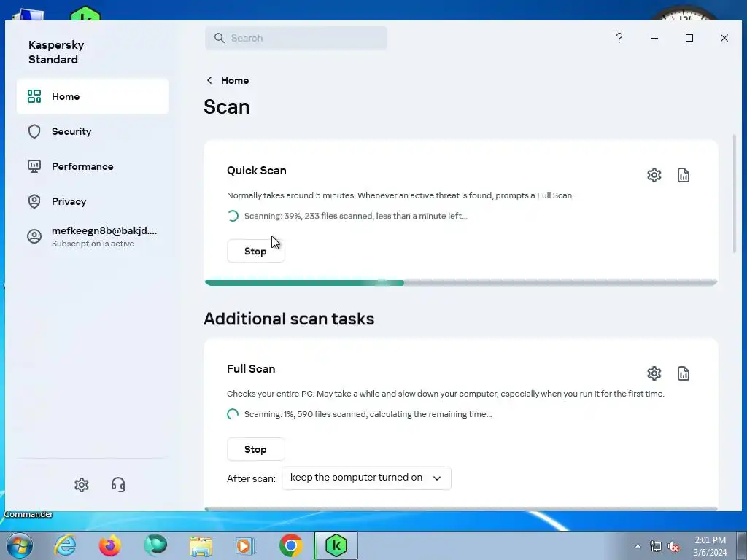Click the Home grid icon in the sidebar

tap(34, 96)
